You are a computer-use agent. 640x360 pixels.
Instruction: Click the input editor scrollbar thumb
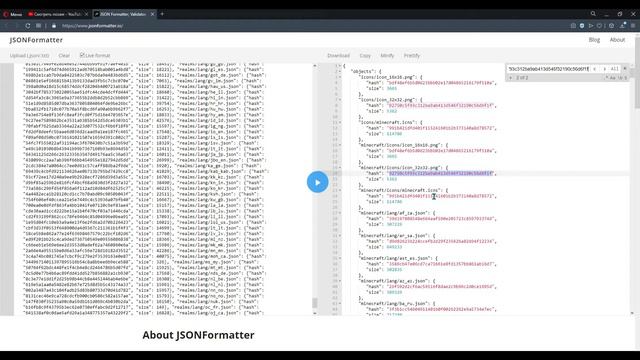pos(314,302)
